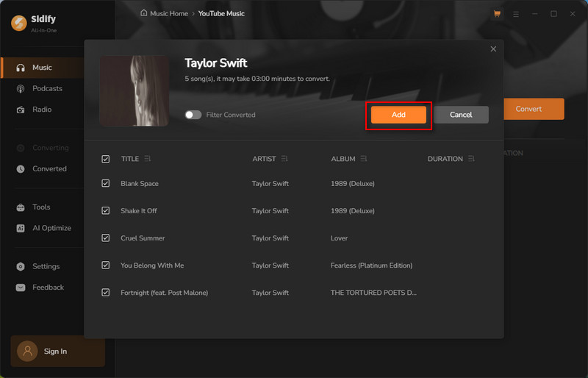Open the Feedback envelope icon
588x378 pixels.
click(x=21, y=288)
